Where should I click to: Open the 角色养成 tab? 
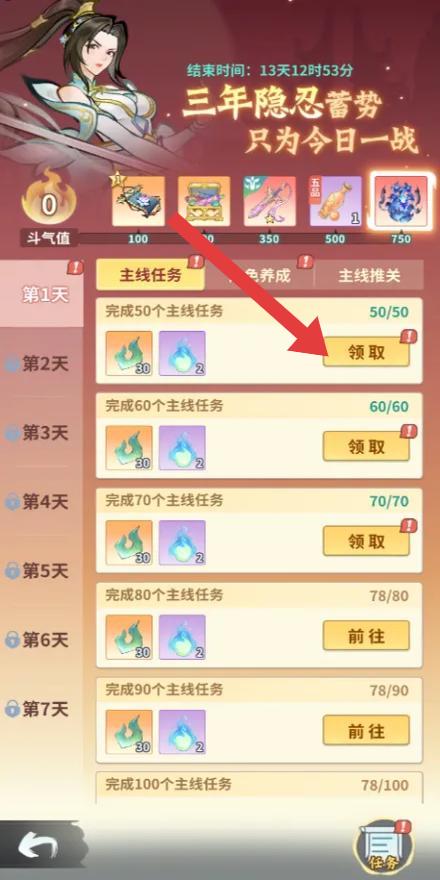click(259, 275)
